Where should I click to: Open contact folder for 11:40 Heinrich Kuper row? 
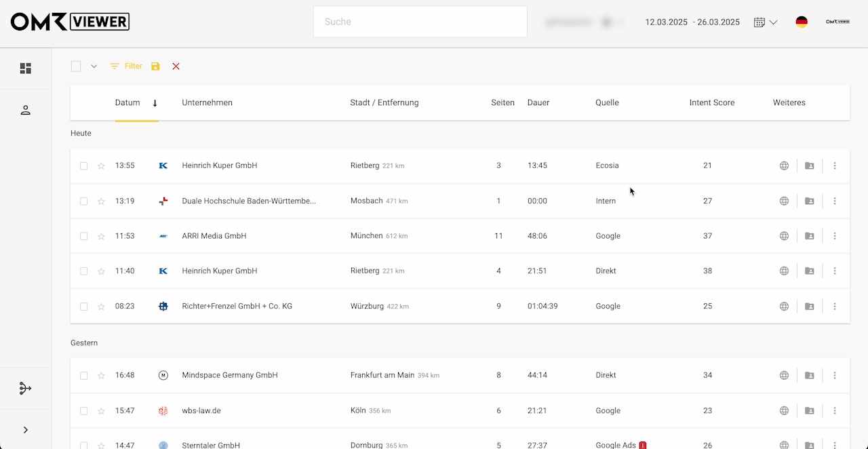[x=809, y=271]
